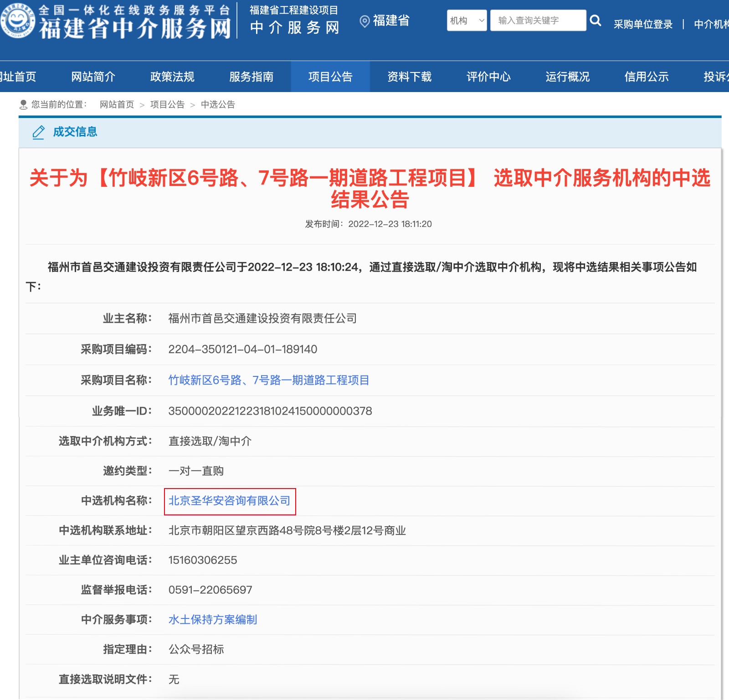729x700 pixels.
Task: Open 运行概况 navigation item
Action: tap(567, 77)
